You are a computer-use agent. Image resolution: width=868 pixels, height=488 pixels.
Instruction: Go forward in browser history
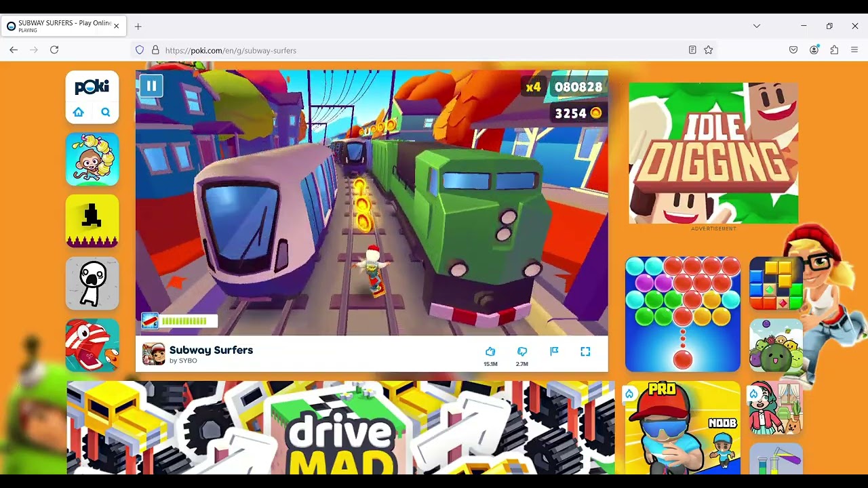(x=34, y=50)
